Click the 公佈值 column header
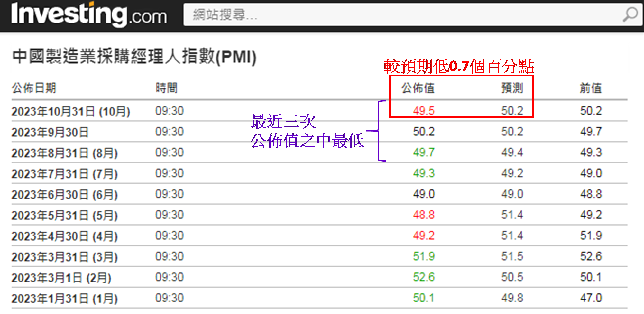The image size is (644, 314). (x=418, y=88)
